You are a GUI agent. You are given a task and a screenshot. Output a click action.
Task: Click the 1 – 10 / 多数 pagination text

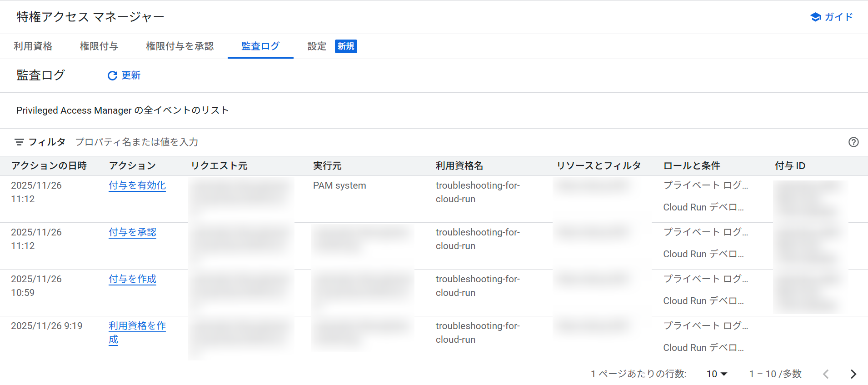[775, 374]
